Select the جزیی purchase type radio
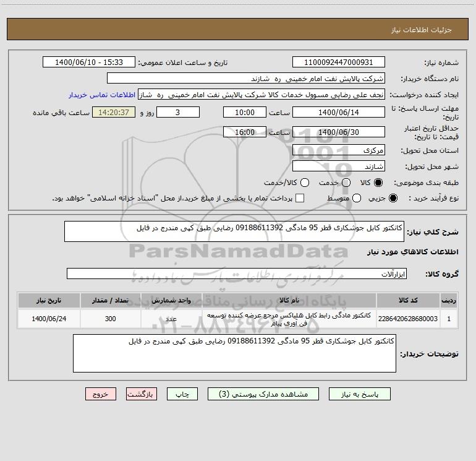The width and height of the screenshot is (476, 461). pyautogui.click(x=393, y=198)
